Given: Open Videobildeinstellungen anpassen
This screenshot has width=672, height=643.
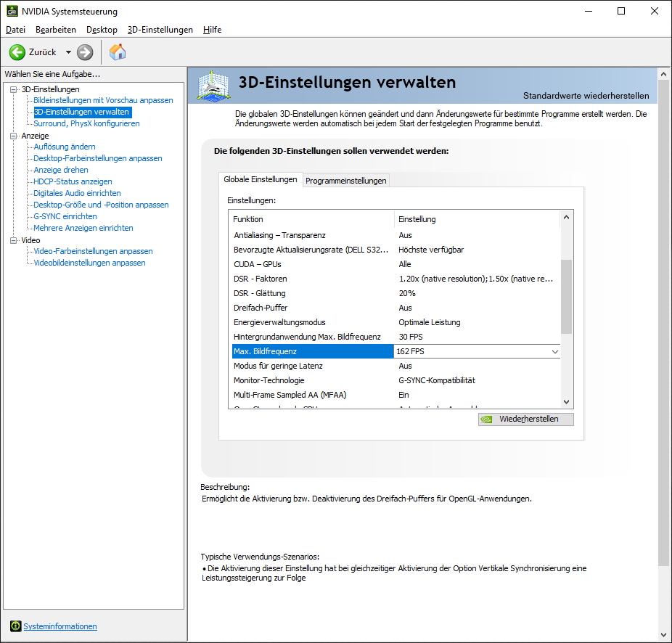Looking at the screenshot, I should click(x=89, y=263).
